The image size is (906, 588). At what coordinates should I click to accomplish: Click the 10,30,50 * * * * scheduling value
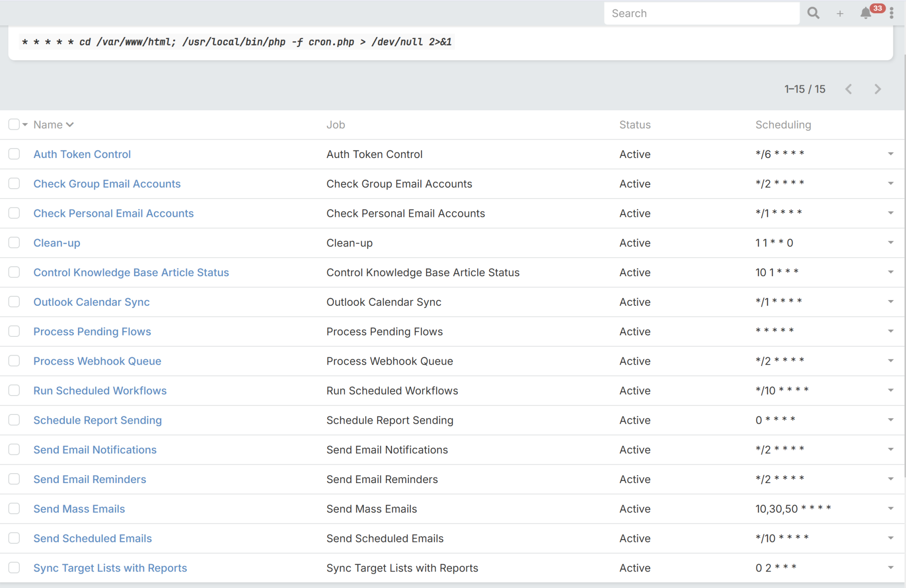[x=793, y=509]
